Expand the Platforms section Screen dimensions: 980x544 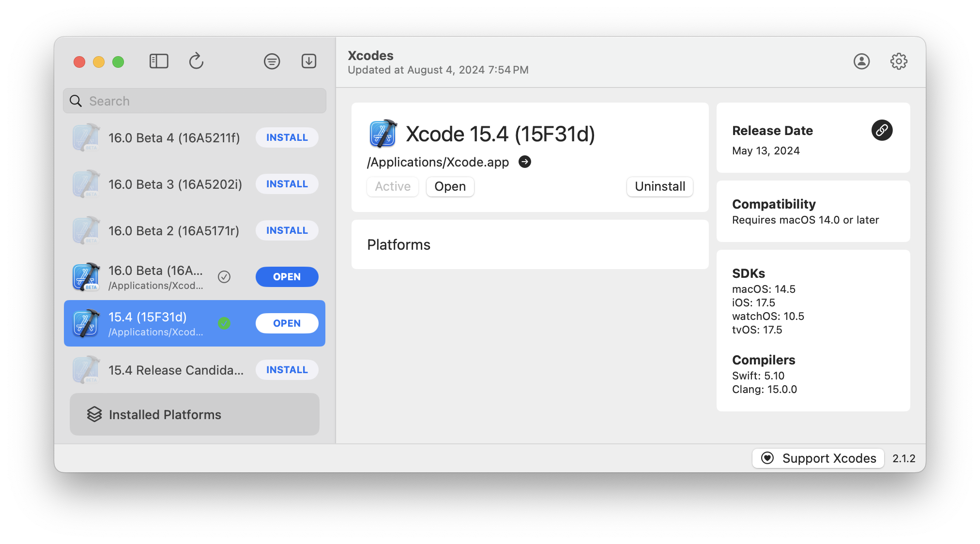(x=398, y=245)
